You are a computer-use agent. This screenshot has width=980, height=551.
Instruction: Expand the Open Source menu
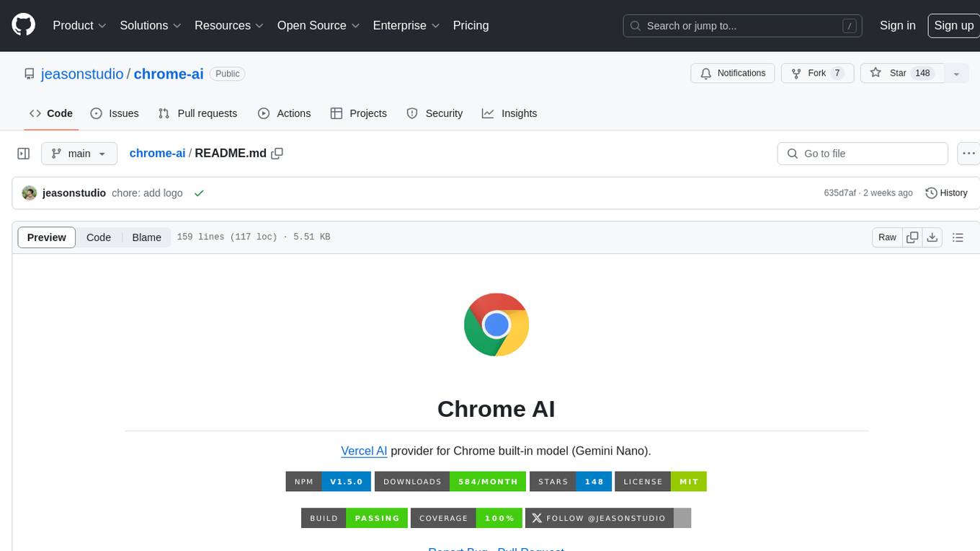click(318, 25)
